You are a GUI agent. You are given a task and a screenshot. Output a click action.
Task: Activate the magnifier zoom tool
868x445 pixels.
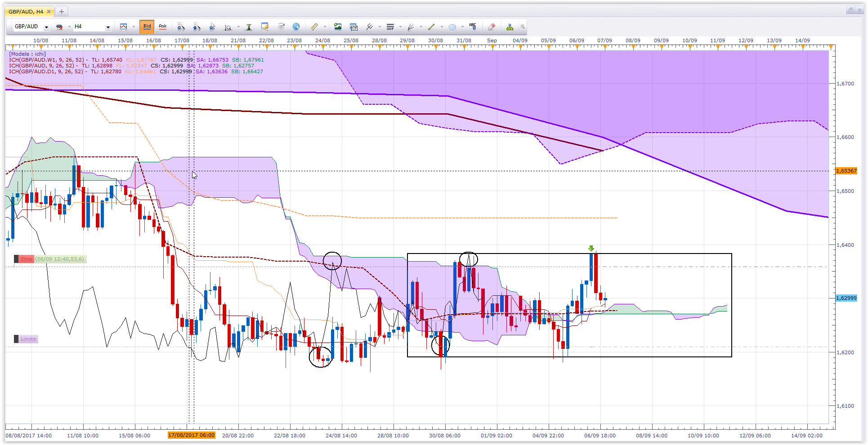(x=228, y=27)
